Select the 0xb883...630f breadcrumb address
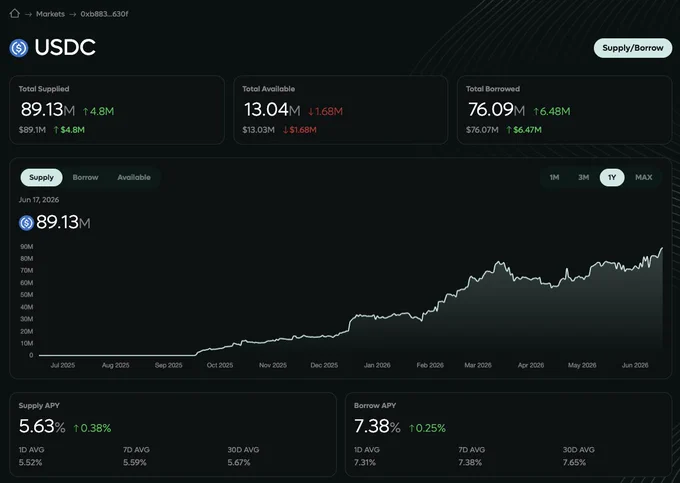 (105, 14)
